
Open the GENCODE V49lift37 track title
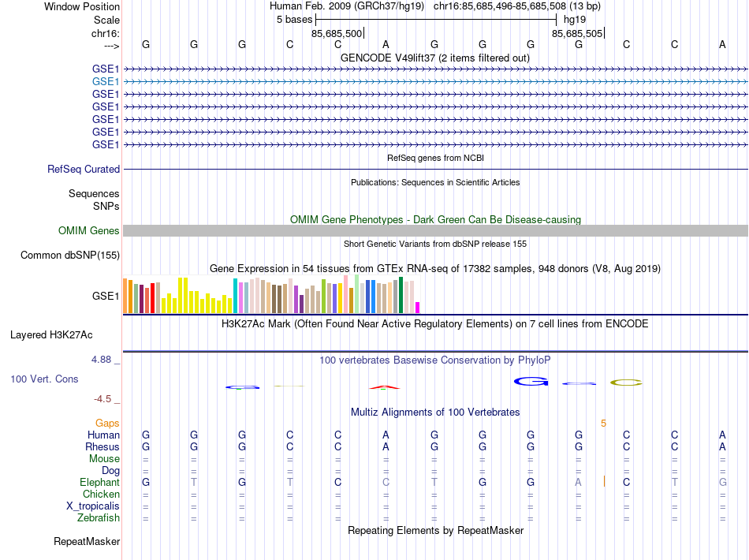435,58
